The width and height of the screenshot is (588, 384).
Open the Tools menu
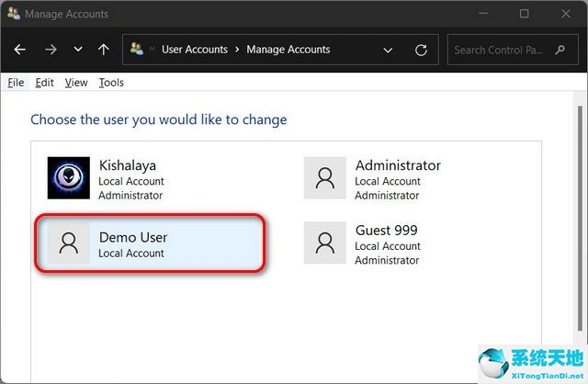tap(111, 83)
